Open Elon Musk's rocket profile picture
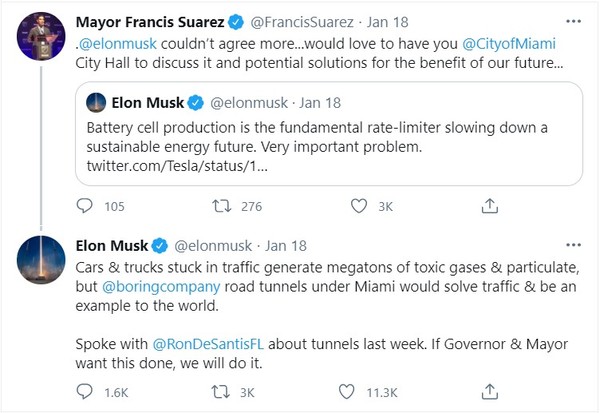 [41, 261]
